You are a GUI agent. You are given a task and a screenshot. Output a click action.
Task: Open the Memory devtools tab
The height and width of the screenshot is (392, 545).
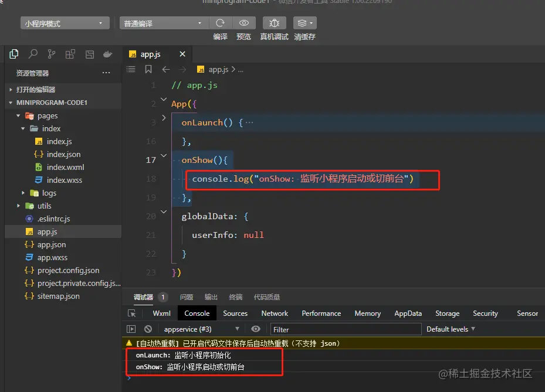[368, 313]
